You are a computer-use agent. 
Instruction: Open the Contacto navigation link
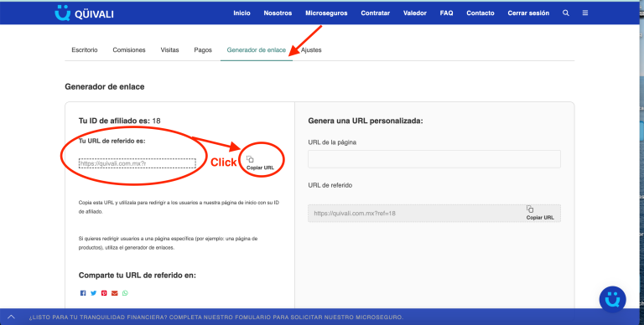[x=480, y=13]
